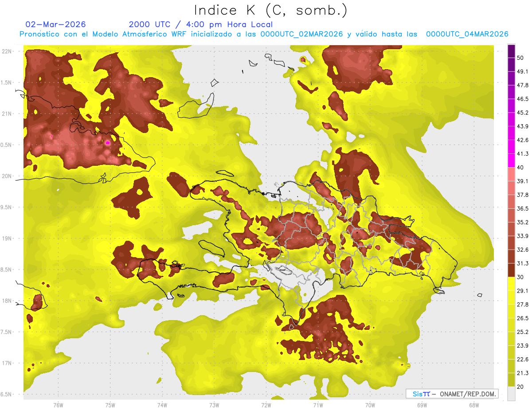Click the legend value '31.3'
Image resolution: width=532 pixels, height=411 pixels.
coord(523,264)
